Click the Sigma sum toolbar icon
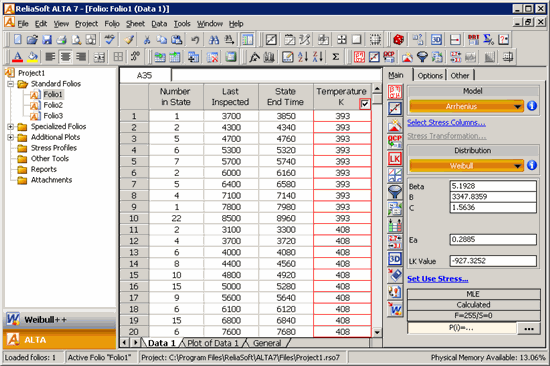This screenshot has height=366, width=550. (x=335, y=56)
